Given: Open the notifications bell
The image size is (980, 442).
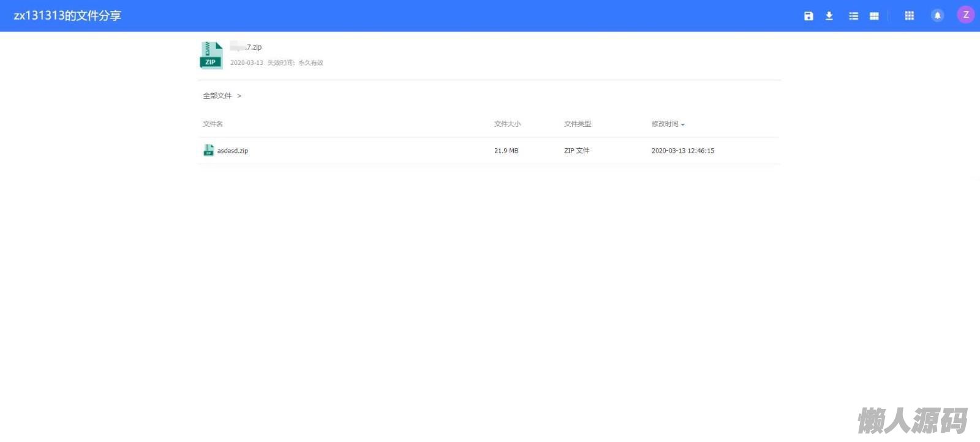Looking at the screenshot, I should [937, 16].
